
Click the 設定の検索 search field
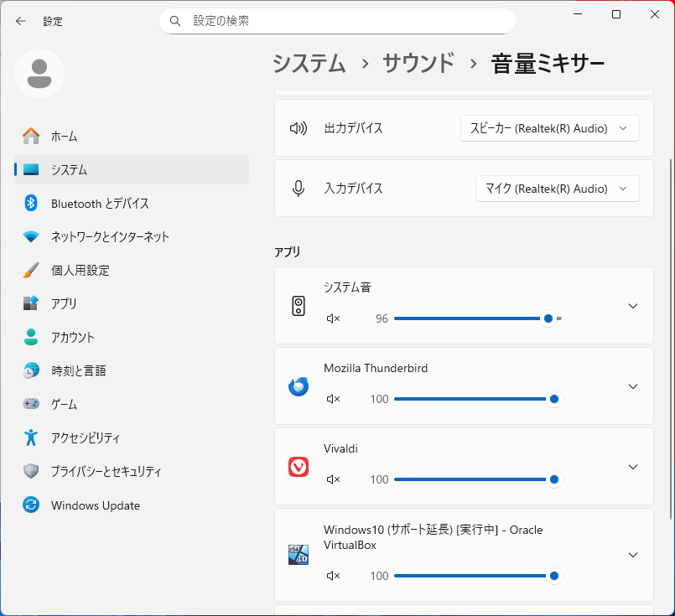[344, 21]
